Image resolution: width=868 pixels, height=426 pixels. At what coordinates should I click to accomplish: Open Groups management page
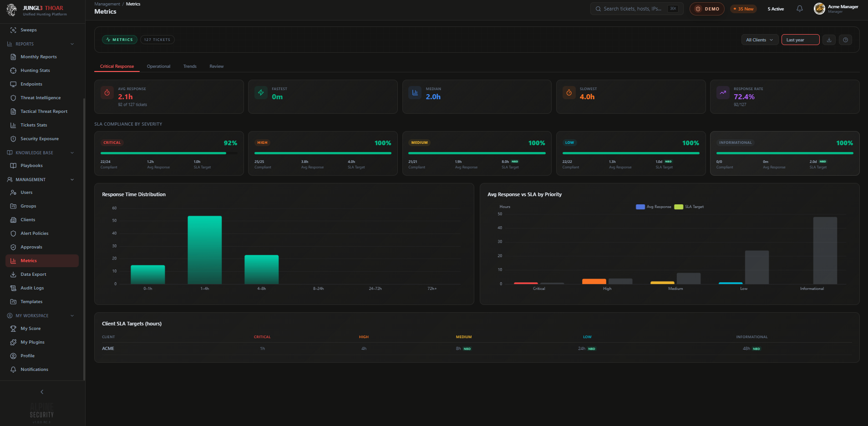42,206
